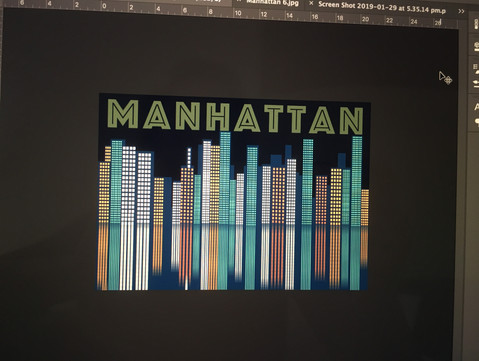Switch to the Manhattan 6.jpg document tab
Viewport: 479px width, 361px height.
click(x=272, y=3)
